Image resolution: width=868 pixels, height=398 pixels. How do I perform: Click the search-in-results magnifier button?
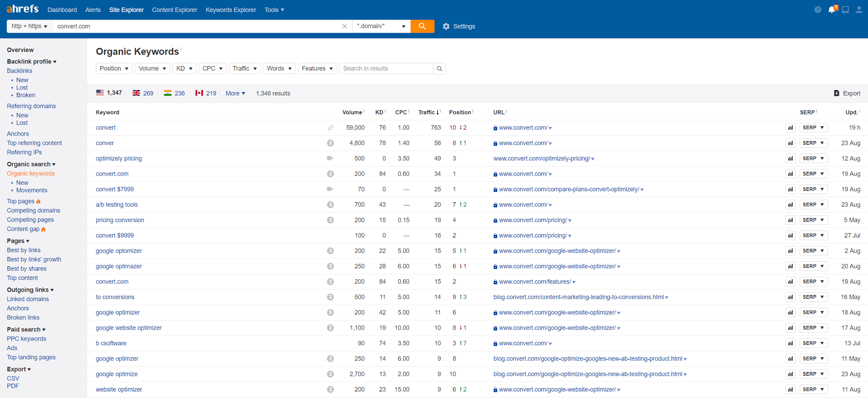point(439,68)
